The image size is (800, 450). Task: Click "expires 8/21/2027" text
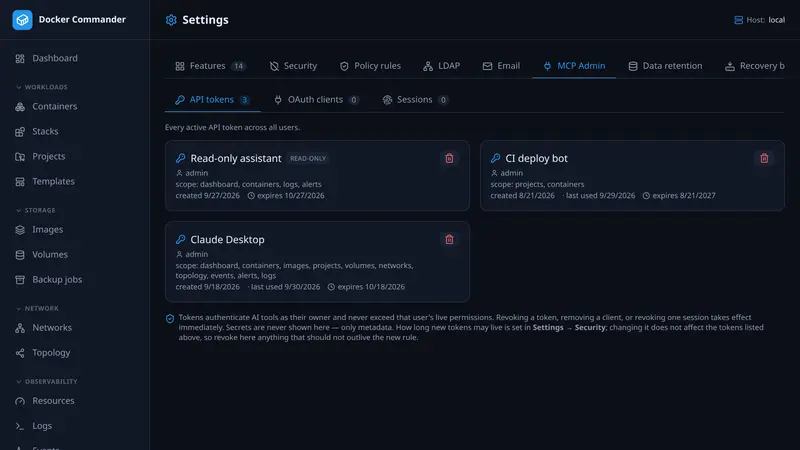pyautogui.click(x=684, y=195)
